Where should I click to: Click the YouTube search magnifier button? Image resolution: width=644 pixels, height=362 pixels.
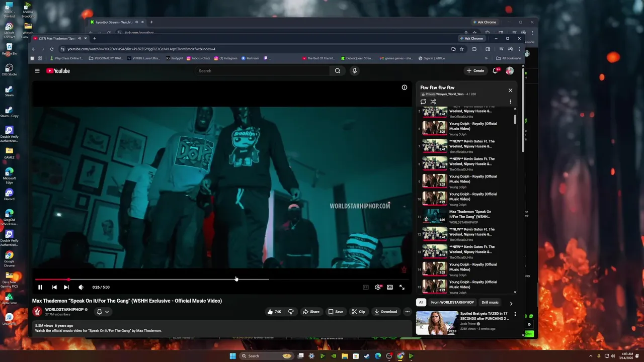(x=338, y=71)
